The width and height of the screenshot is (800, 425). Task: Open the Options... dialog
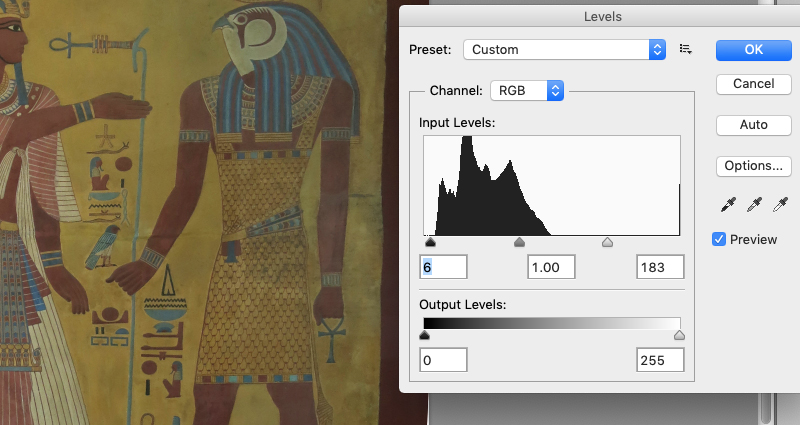click(x=754, y=166)
